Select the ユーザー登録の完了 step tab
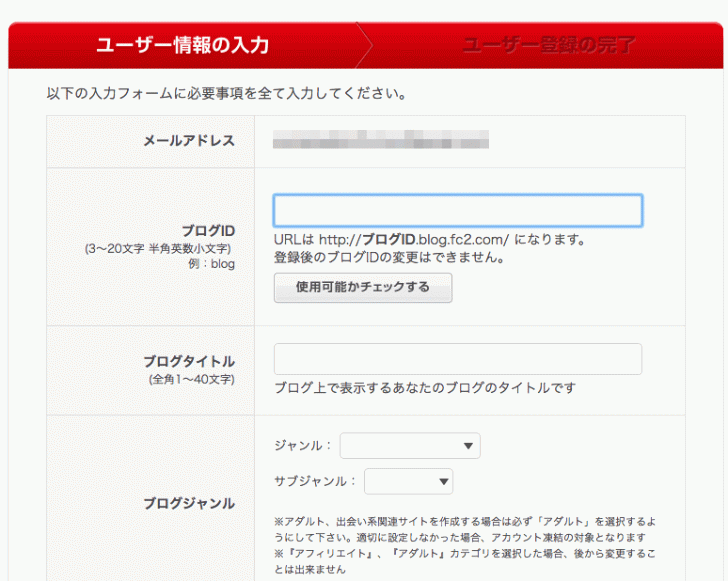The height and width of the screenshot is (581, 728). pos(548,45)
